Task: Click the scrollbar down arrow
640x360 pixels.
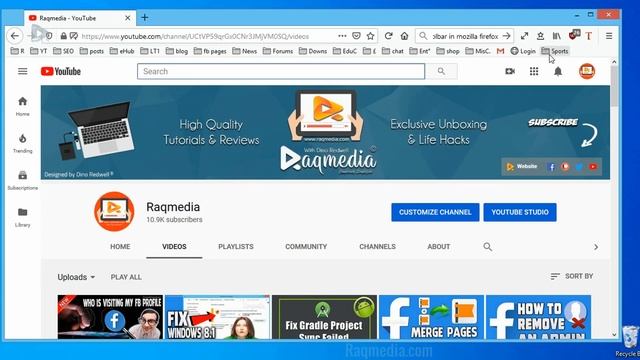Action: (x=614, y=335)
